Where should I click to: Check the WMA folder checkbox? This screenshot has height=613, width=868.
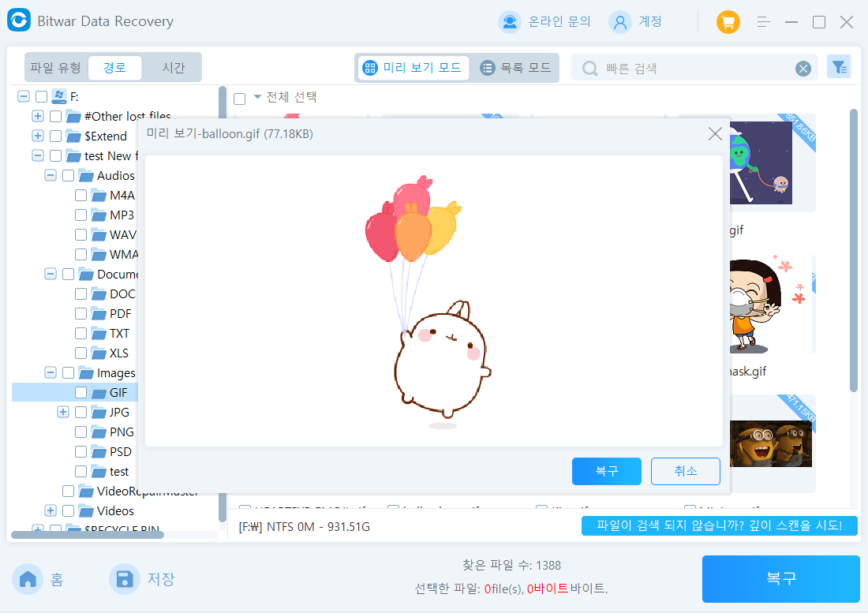(x=80, y=255)
